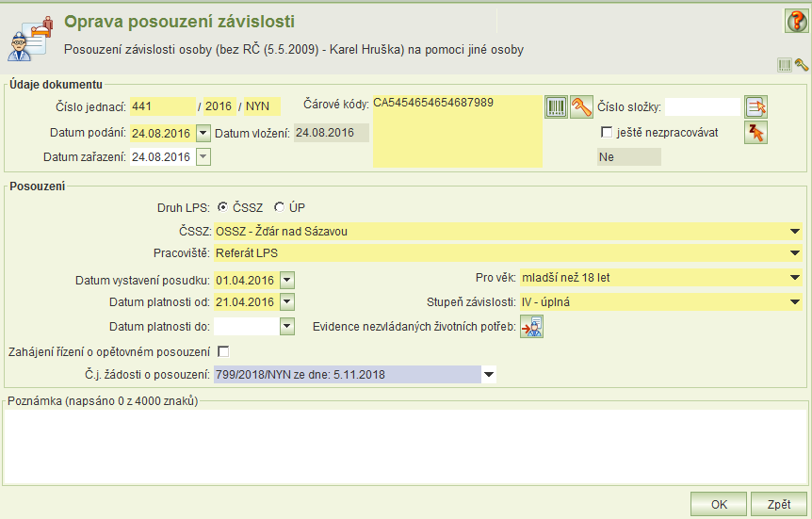Screen dimensions: 812x519
Task: Open barcode scanner button beside Čárové kódy
Action: pos(556,107)
